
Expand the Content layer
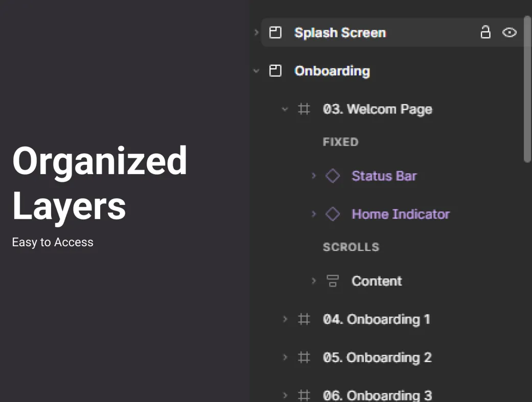314,281
